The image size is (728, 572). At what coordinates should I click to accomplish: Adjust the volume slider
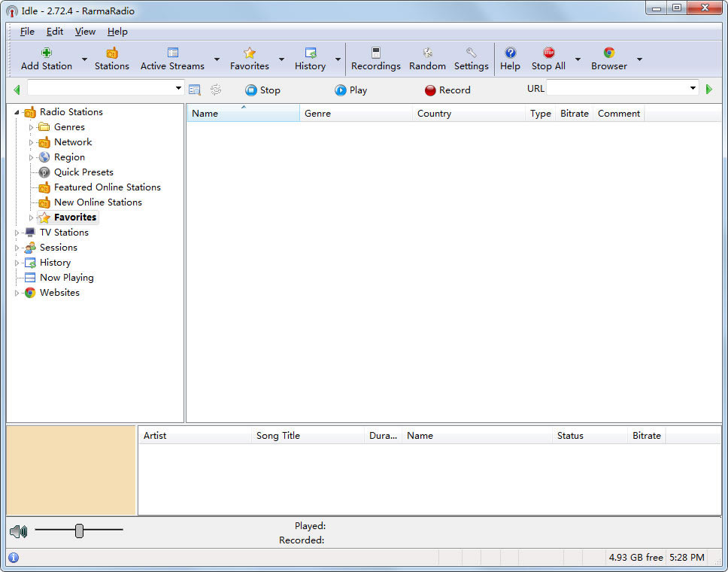coord(79,531)
